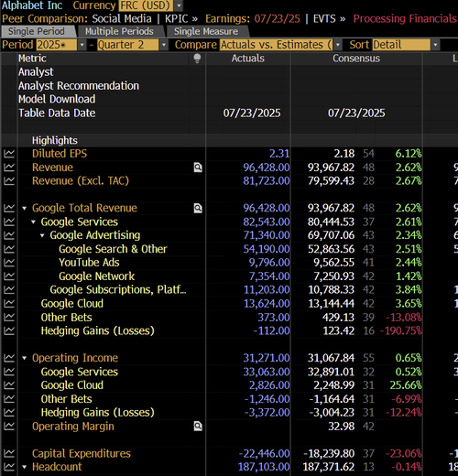The height and width of the screenshot is (476, 458).
Task: Open chart icon for Headcount row
Action: tap(9, 467)
